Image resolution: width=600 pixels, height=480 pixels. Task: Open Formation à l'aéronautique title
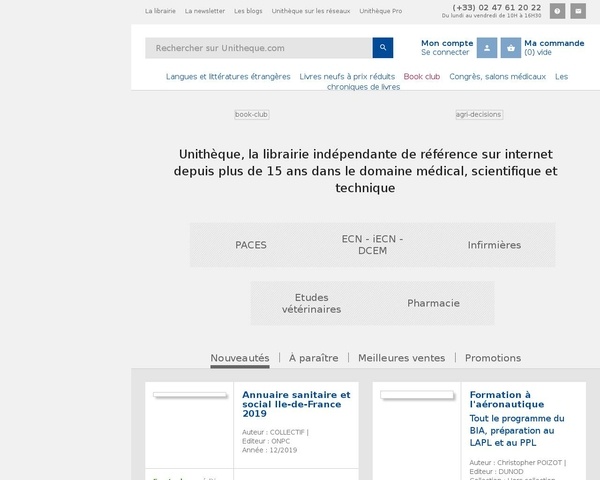[x=507, y=400]
